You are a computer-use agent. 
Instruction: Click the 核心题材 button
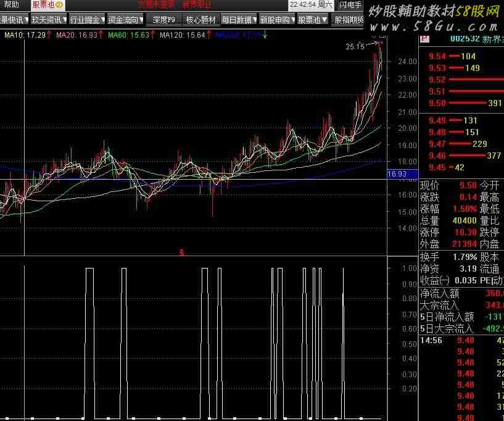click(x=200, y=20)
